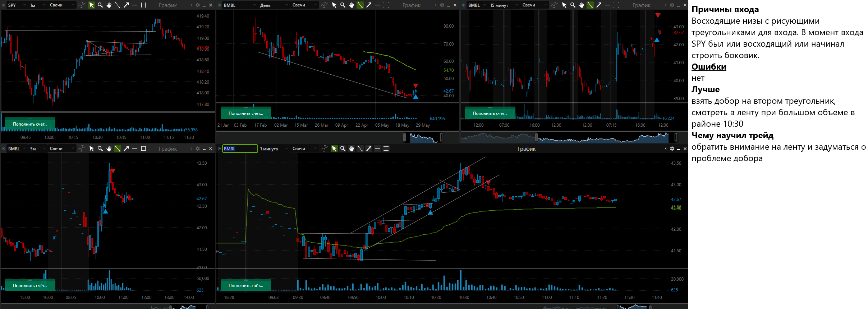Click the Причины входа heading in notes
Screen dimensions: 868x309
click(x=725, y=10)
